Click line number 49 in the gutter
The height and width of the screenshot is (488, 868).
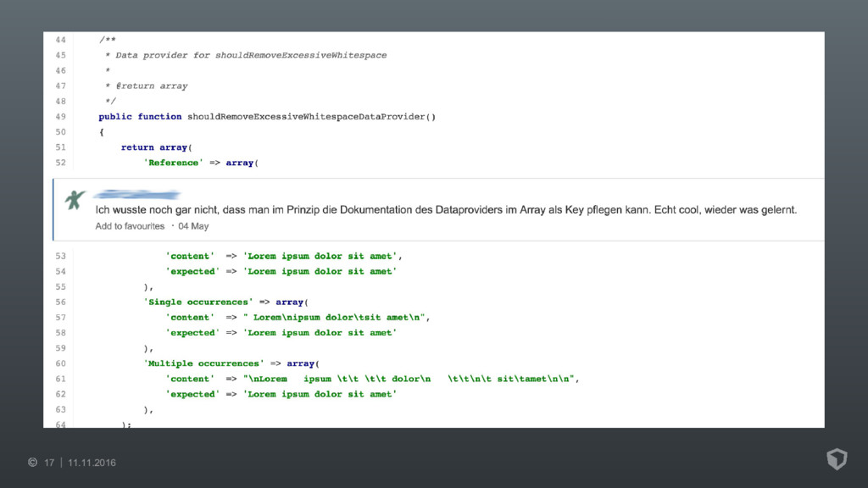tap(60, 117)
